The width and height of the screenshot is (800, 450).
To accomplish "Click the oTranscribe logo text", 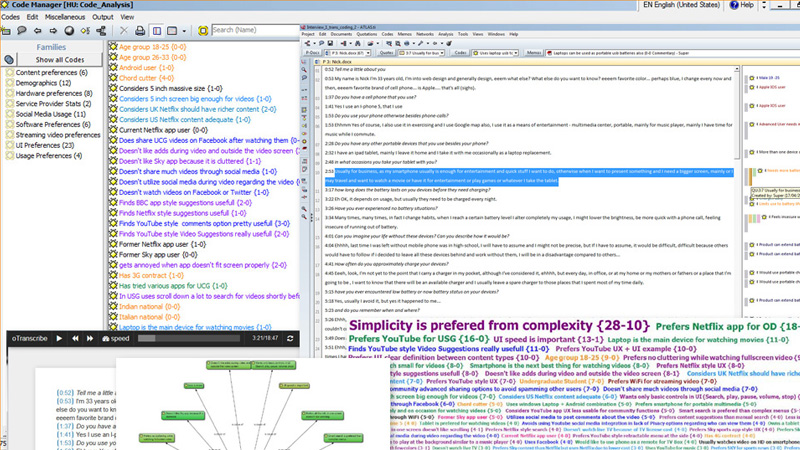I will [x=29, y=338].
